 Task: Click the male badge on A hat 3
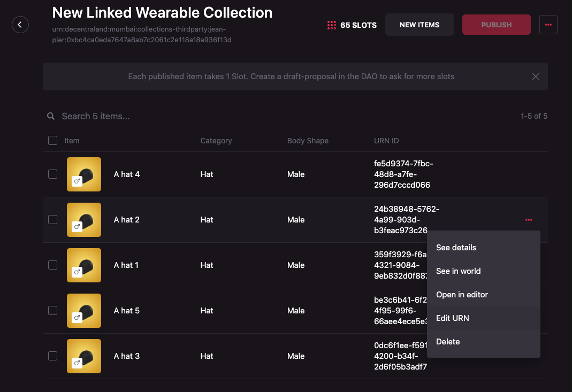(x=77, y=364)
